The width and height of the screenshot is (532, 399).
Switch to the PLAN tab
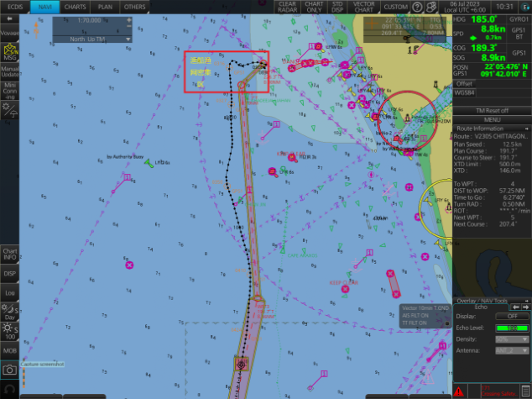click(x=105, y=6)
